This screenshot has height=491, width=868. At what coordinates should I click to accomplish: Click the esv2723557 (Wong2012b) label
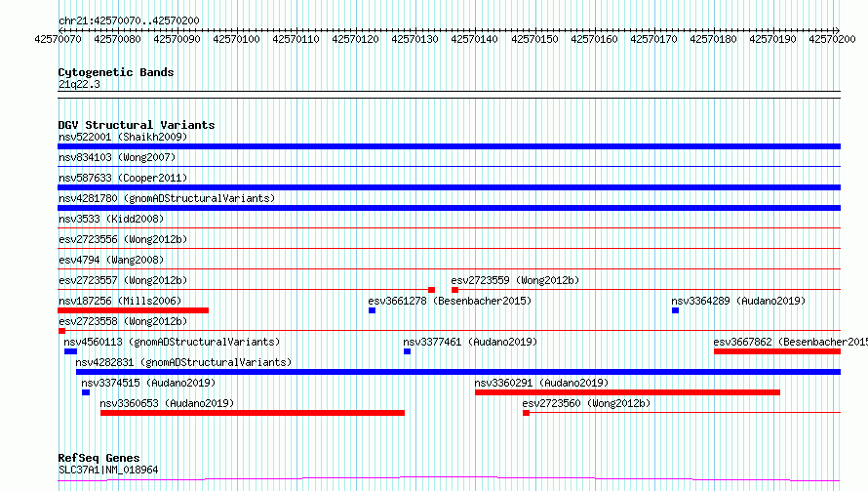tap(123, 280)
